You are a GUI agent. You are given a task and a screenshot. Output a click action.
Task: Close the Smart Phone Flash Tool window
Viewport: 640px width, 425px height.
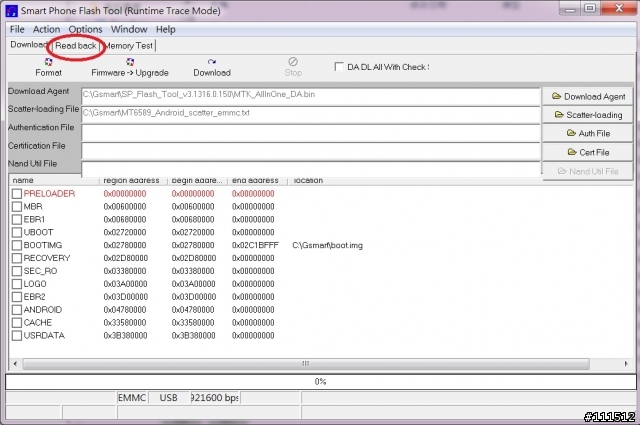tap(619, 8)
